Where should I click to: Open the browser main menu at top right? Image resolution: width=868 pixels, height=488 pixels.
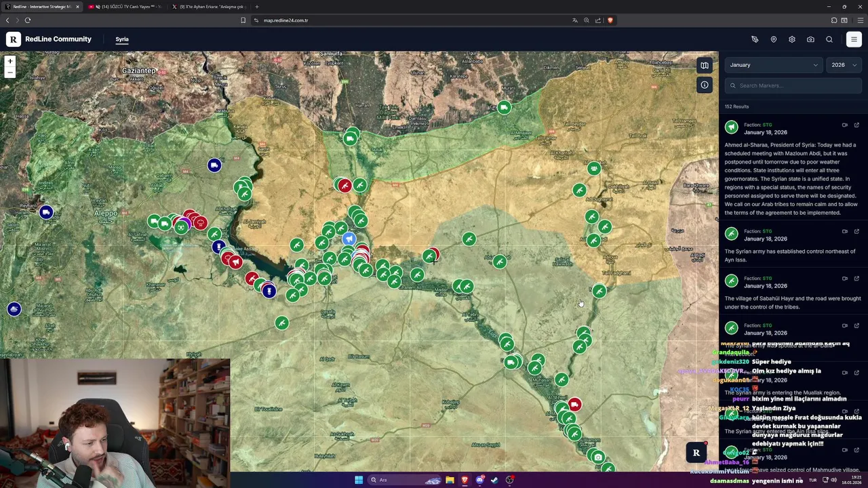(861, 20)
